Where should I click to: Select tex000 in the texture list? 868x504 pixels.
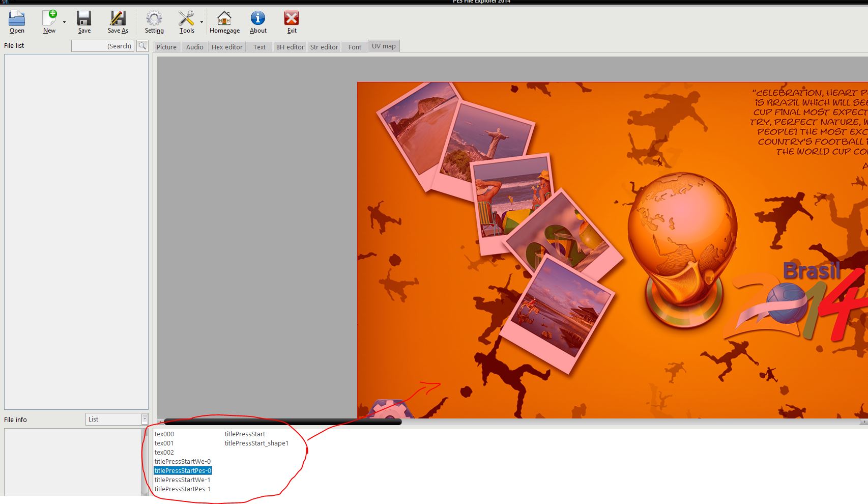click(164, 434)
